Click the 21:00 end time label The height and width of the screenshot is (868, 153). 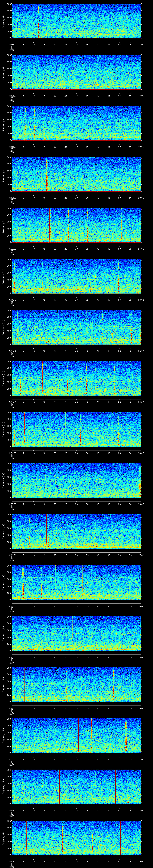141,249
